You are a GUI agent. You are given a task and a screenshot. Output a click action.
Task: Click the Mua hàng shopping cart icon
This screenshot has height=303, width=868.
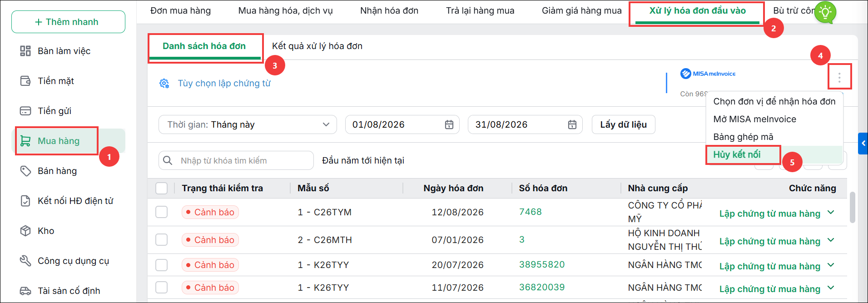[25, 141]
